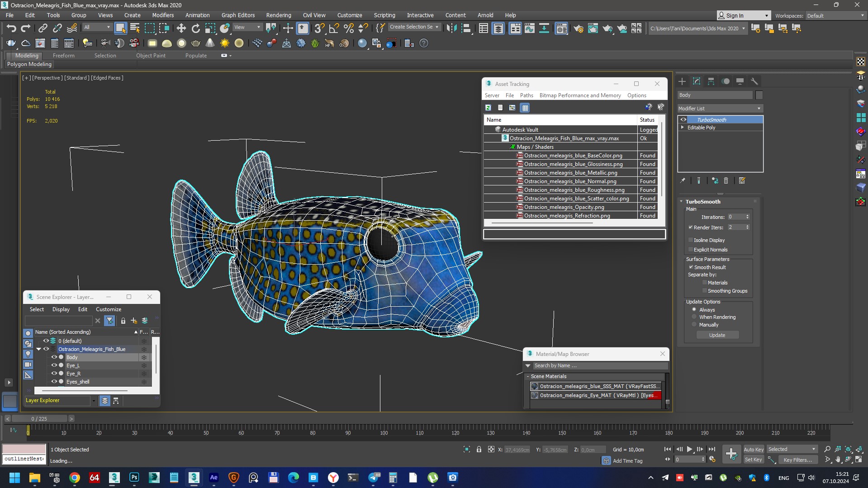Screen dimensions: 868x488
Task: Open Create Selection Set dropdown
Action: click(414, 27)
